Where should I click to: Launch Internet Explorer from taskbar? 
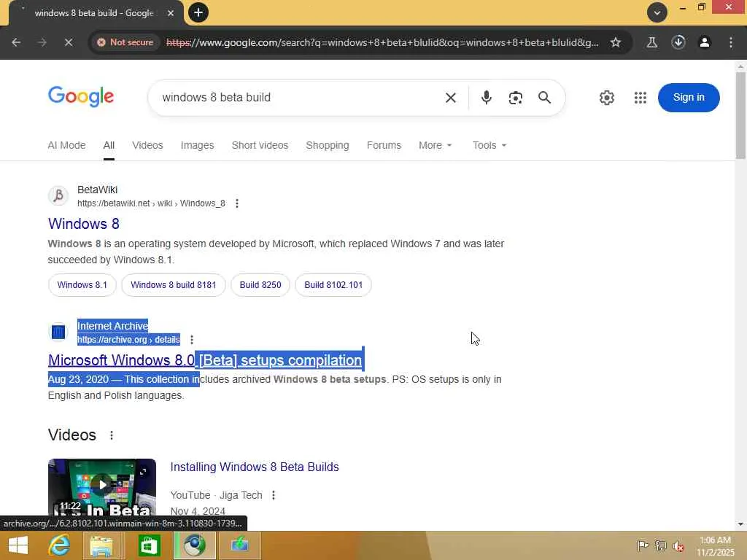click(59, 545)
